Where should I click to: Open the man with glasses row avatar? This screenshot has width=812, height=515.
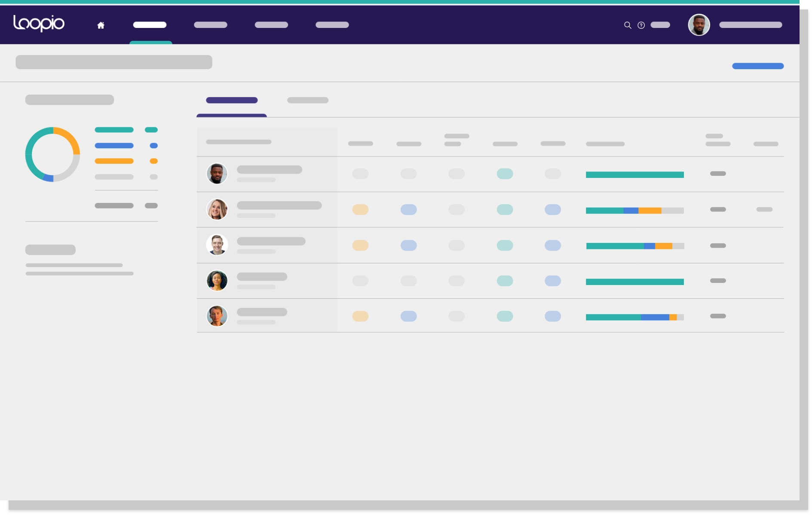pos(217,245)
